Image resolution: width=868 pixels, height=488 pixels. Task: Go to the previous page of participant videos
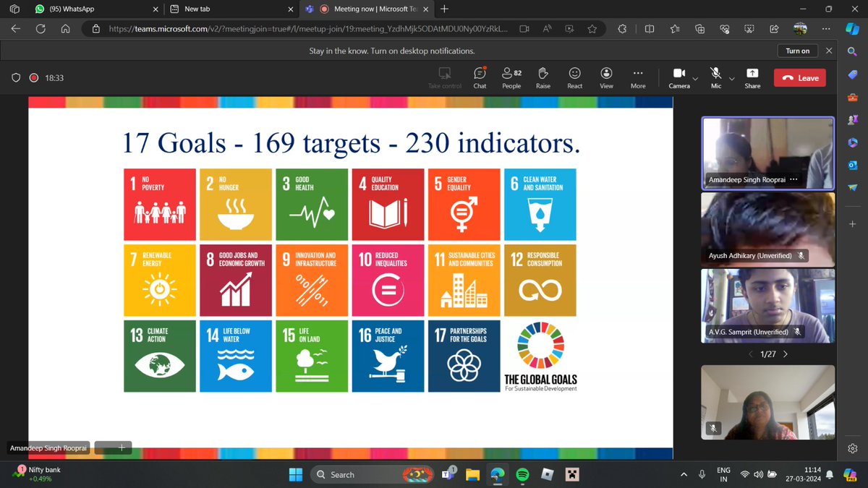click(x=751, y=354)
